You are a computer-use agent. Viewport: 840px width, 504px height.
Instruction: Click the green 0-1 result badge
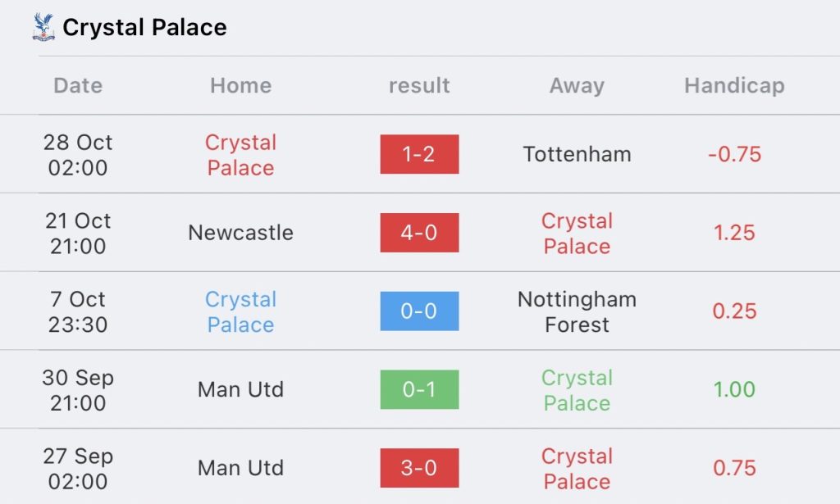click(x=419, y=390)
